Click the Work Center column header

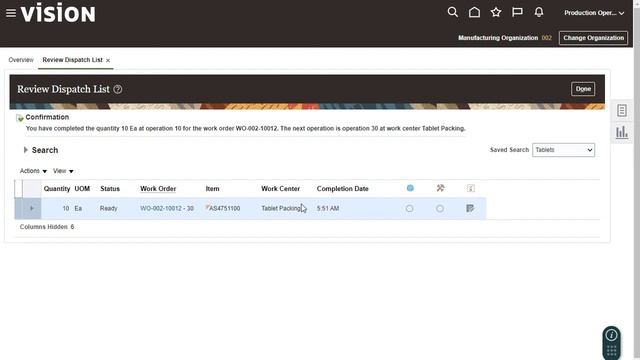[280, 189]
